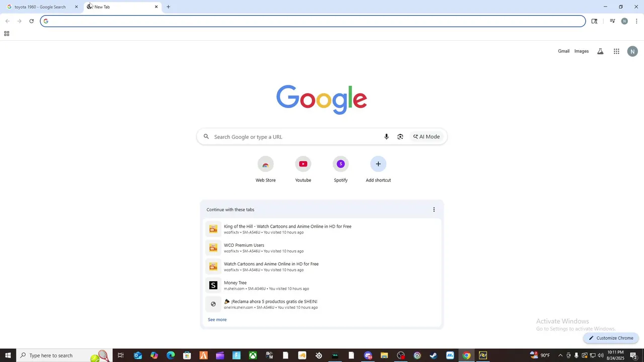
Task: Open the Xbox app on the taskbar
Action: coord(253,355)
